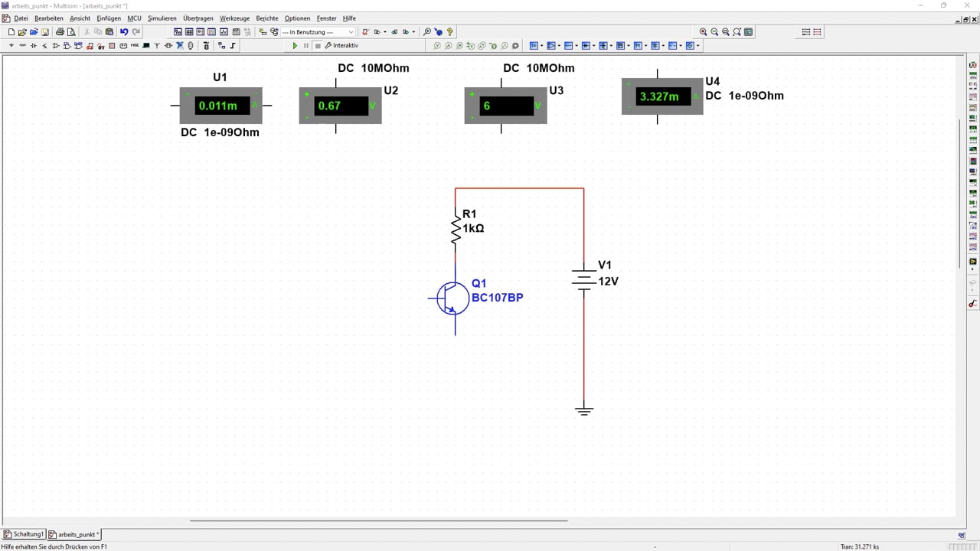
Task: Click the Interaktiv analysis button
Action: pyautogui.click(x=342, y=46)
